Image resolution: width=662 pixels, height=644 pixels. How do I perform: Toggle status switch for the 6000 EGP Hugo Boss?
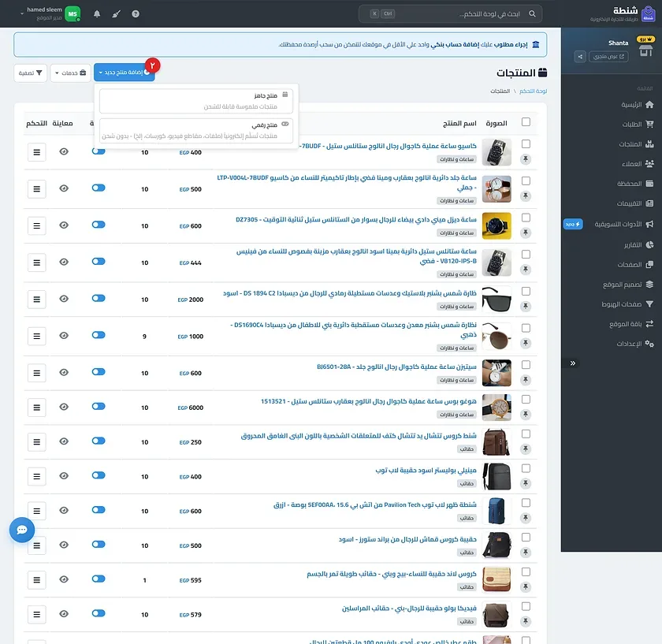[99, 406]
